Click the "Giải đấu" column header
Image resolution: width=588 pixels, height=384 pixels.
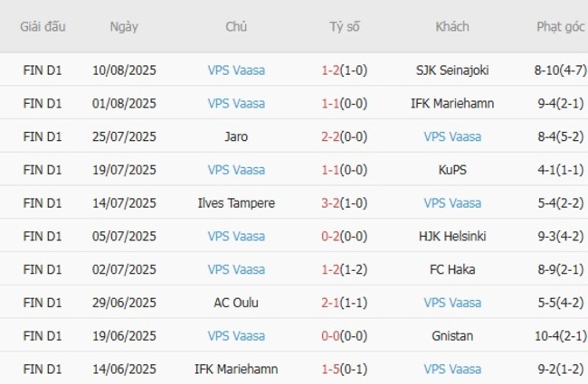coord(43,26)
